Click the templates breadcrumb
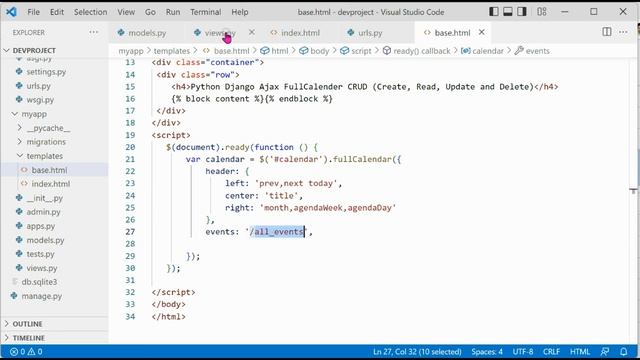The height and width of the screenshot is (360, 640). tap(171, 51)
